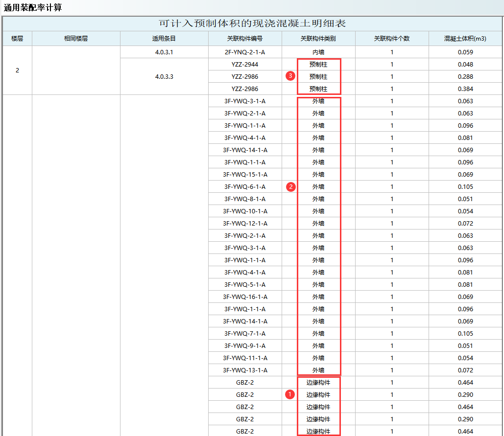Click the 0.384 concrete volume value
This screenshot has height=436, width=504.
(465, 89)
